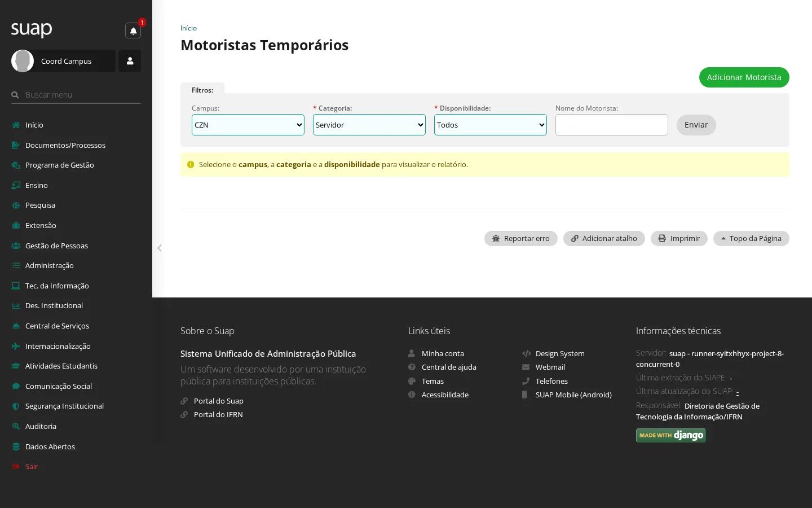This screenshot has width=812, height=508.
Task: Click the Início breadcrumb link
Action: click(x=188, y=28)
